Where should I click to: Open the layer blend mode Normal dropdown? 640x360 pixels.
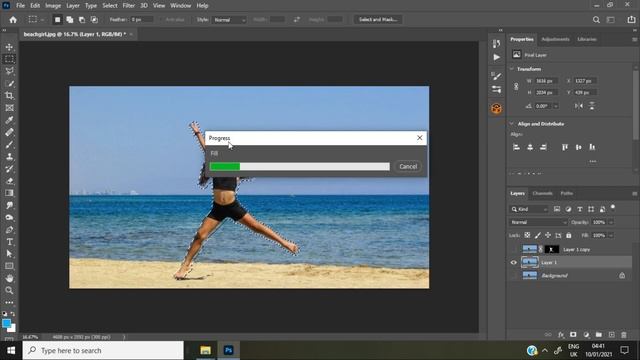point(538,222)
